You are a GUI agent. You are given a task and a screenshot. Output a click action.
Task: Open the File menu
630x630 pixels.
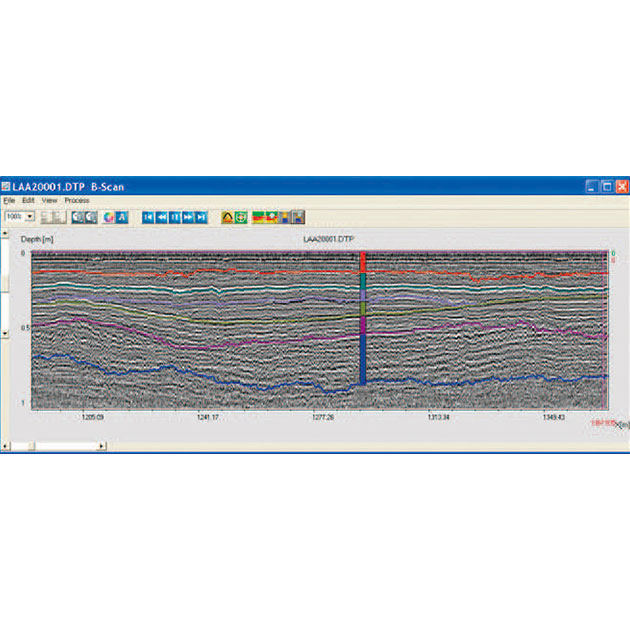[9, 200]
